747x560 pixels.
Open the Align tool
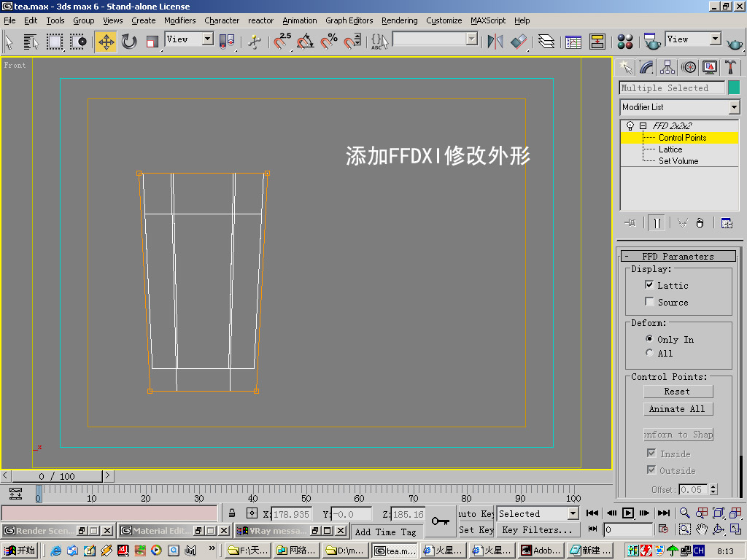coord(519,42)
